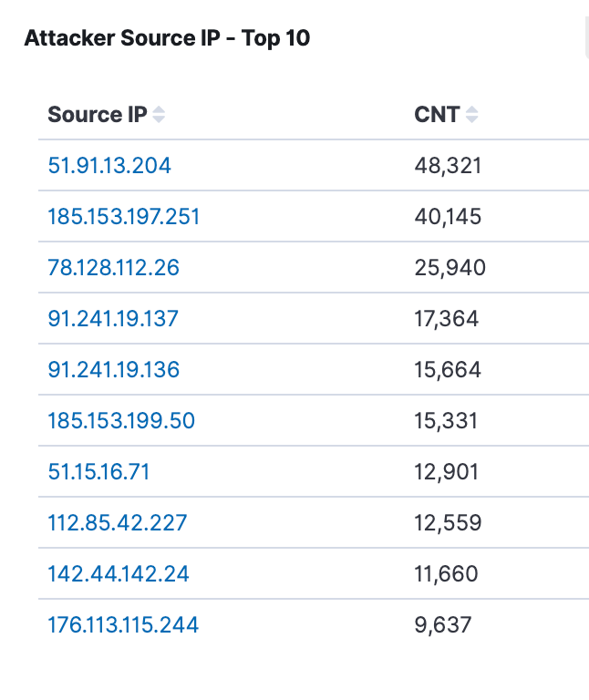
Task: Open IP address 185.153.197.251 link
Action: pos(124,217)
